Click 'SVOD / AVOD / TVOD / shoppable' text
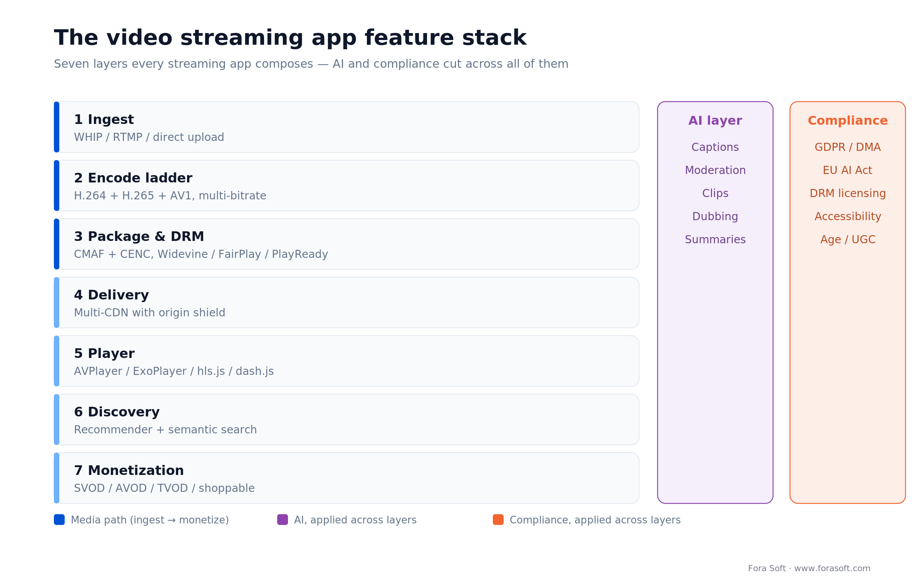 point(164,488)
